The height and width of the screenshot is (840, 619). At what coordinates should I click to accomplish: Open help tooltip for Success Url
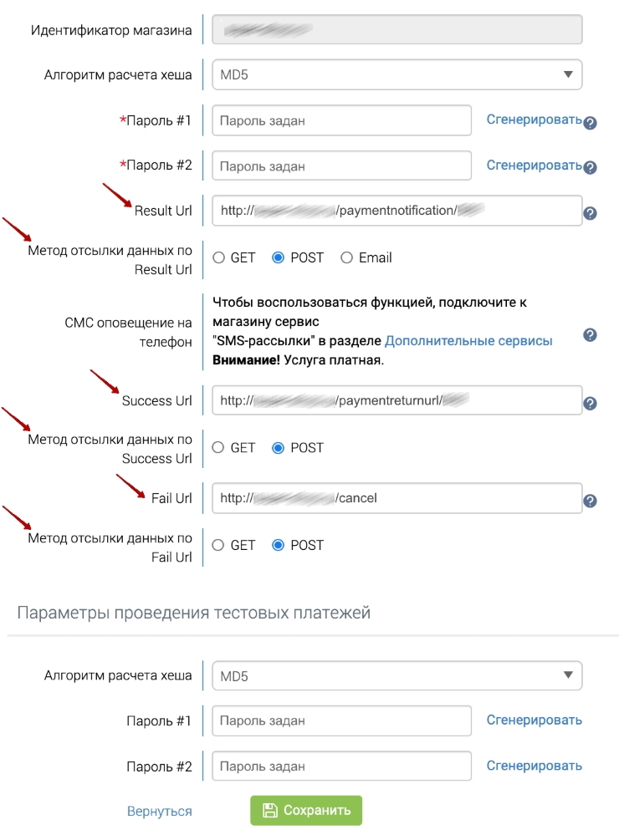click(590, 404)
